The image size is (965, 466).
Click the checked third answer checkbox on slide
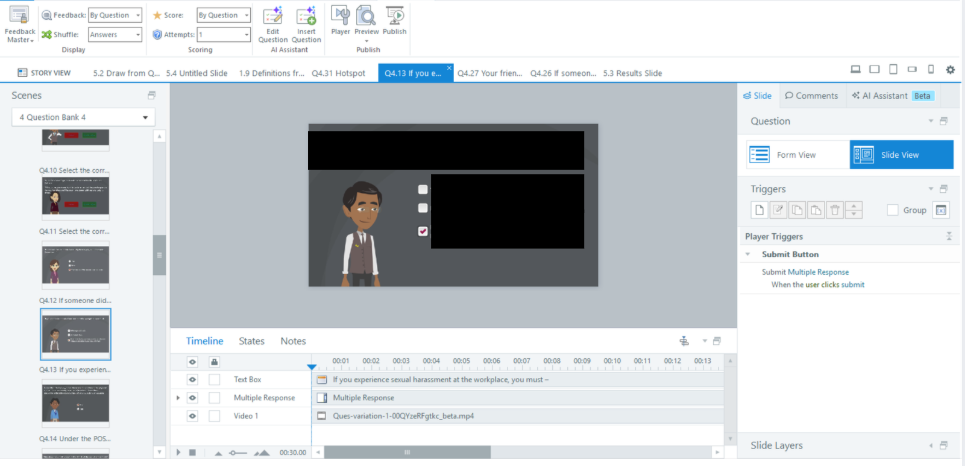(x=423, y=231)
